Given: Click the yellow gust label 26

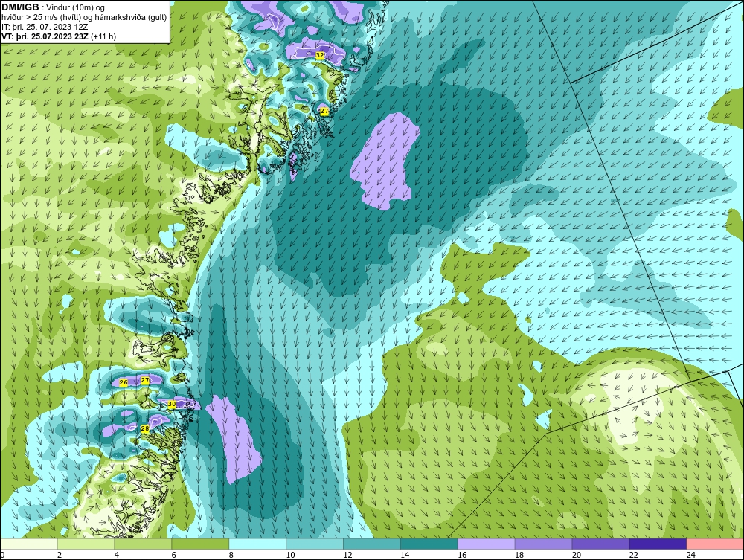Looking at the screenshot, I should [x=124, y=382].
